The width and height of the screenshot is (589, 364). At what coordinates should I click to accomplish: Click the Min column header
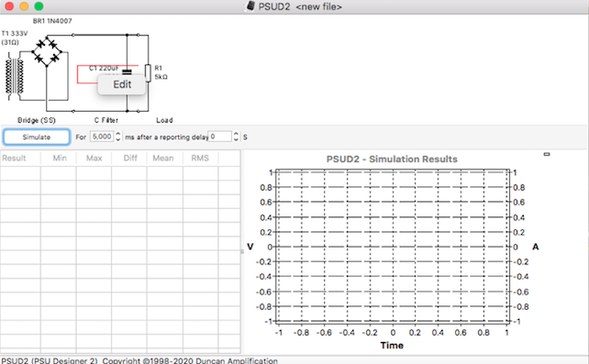point(60,158)
